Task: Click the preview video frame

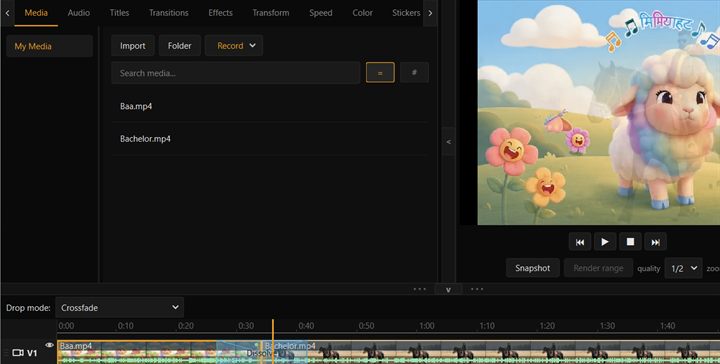Action: pos(599,112)
